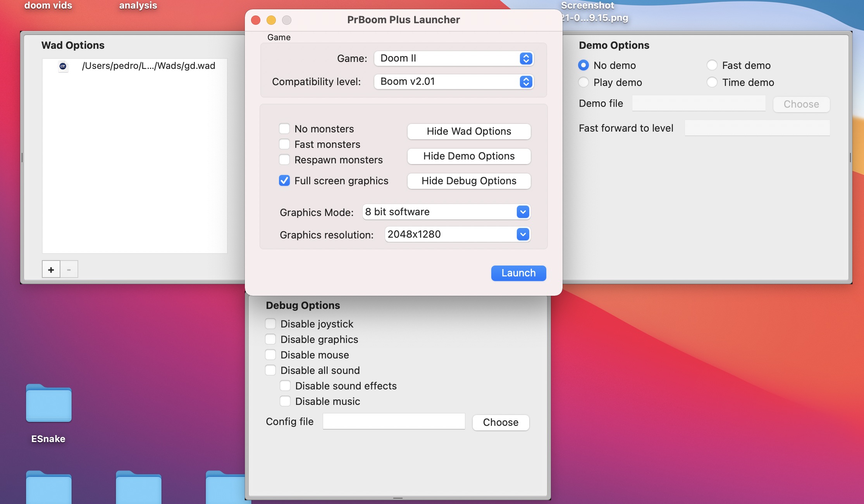
Task: Open the Compatibility level dropdown
Action: [454, 82]
